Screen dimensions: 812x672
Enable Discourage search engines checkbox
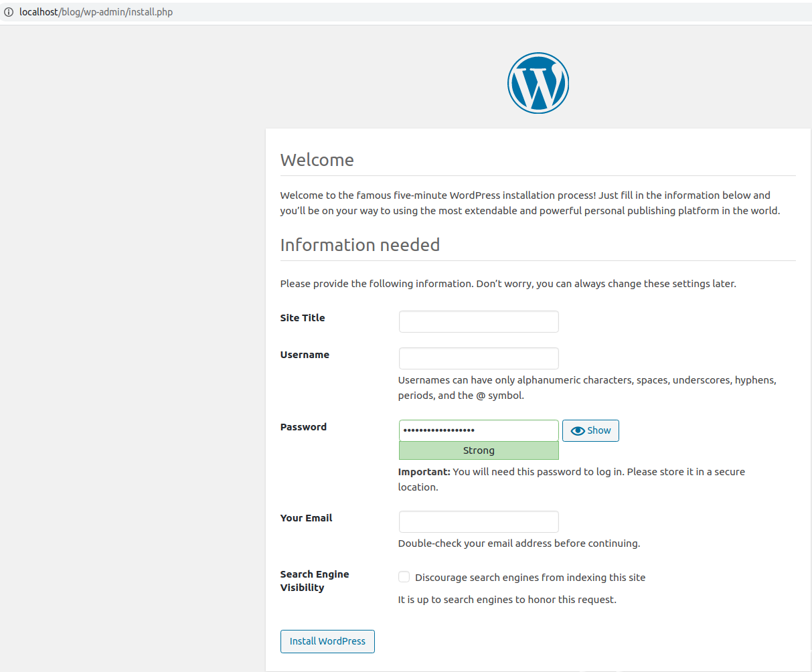click(x=404, y=577)
